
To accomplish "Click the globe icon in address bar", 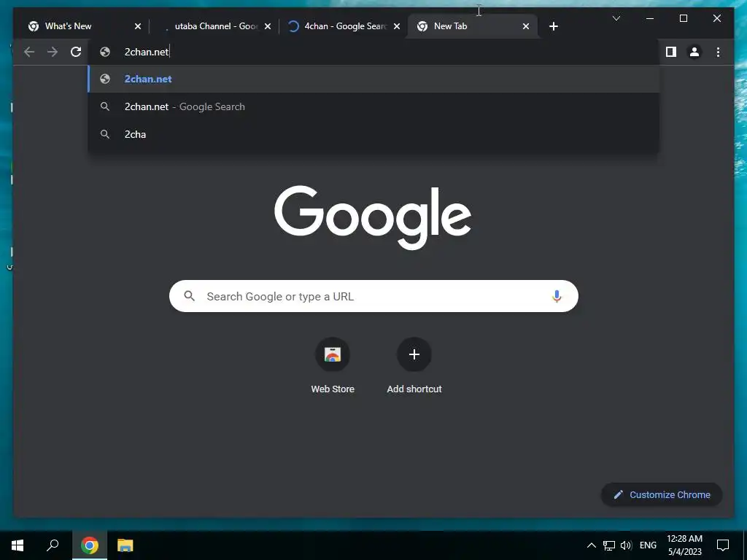I will point(105,52).
